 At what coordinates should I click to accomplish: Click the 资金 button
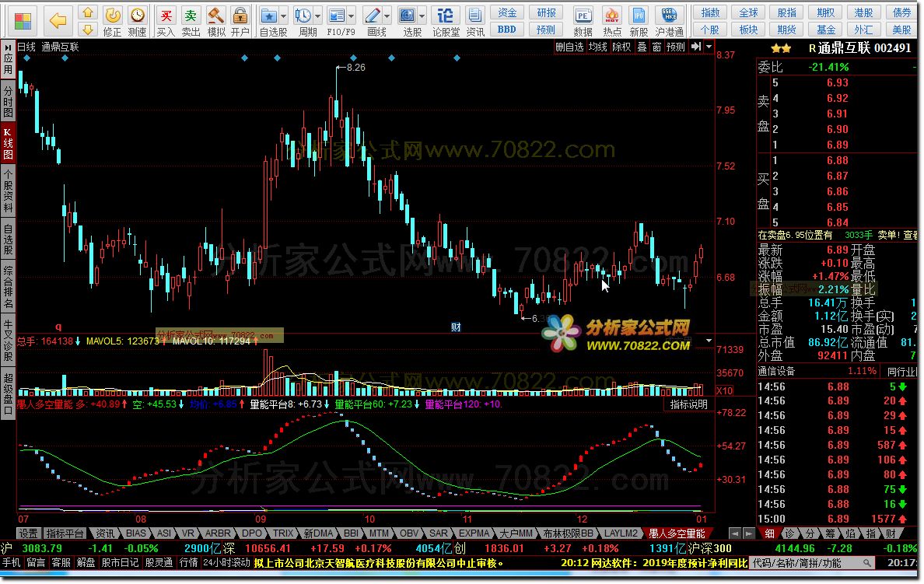click(x=507, y=12)
